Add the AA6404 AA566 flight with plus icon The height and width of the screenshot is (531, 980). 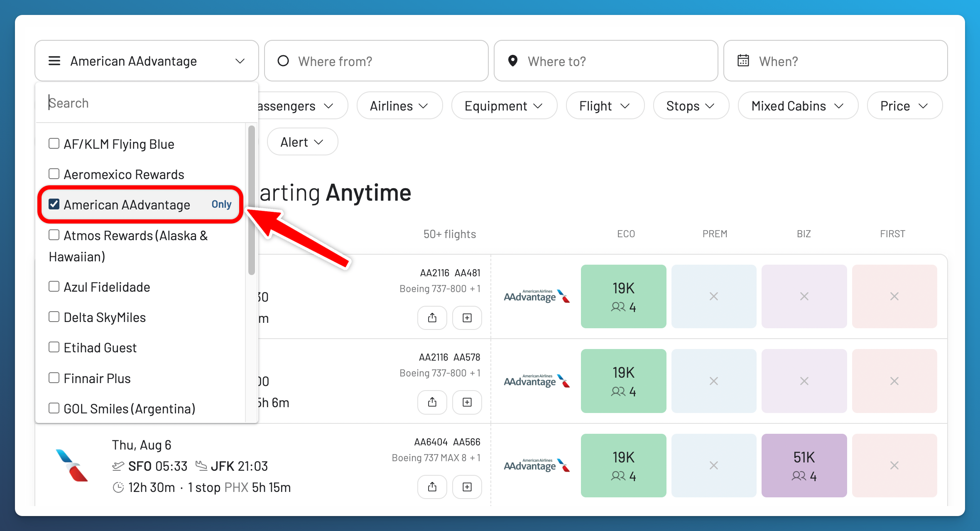[467, 487]
